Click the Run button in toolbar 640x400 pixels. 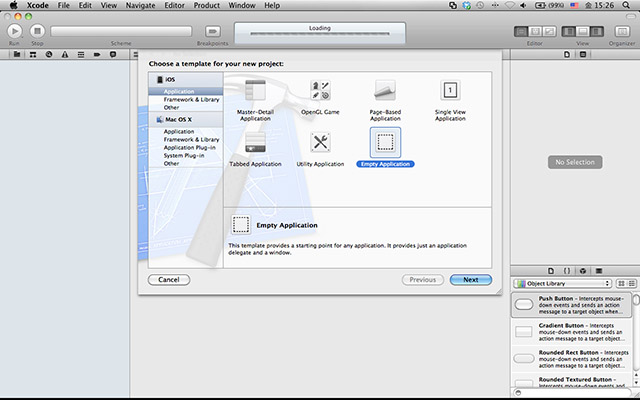14,31
